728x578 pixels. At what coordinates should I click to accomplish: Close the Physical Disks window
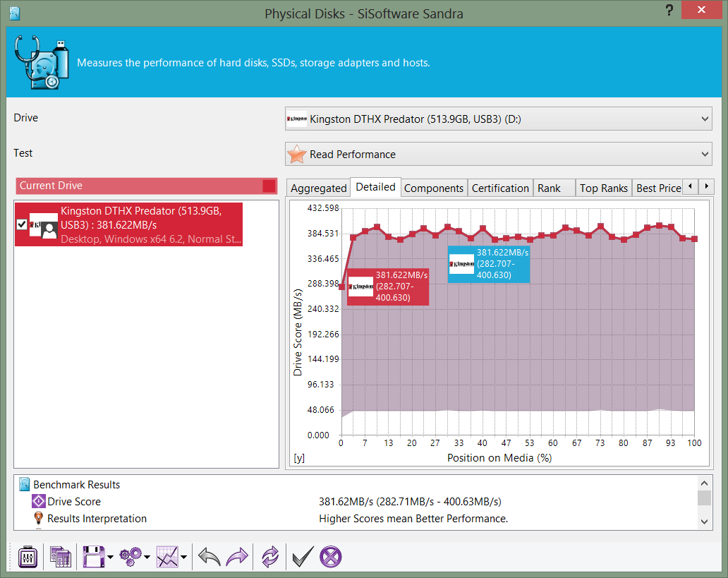(x=701, y=10)
